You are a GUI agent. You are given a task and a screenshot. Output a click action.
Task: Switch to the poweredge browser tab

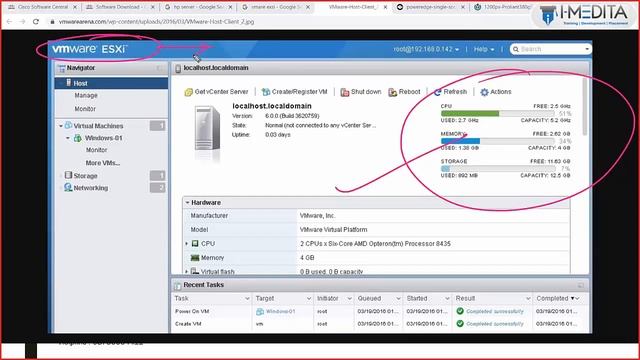[430, 7]
